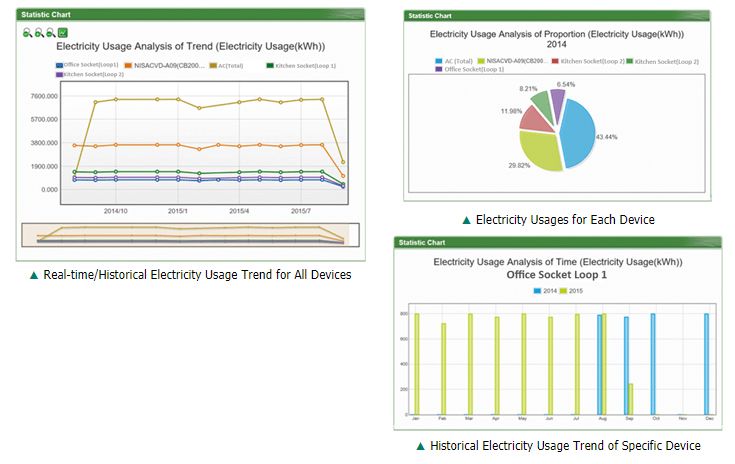Toggle the 2014 series in bar chart legend

[545, 291]
